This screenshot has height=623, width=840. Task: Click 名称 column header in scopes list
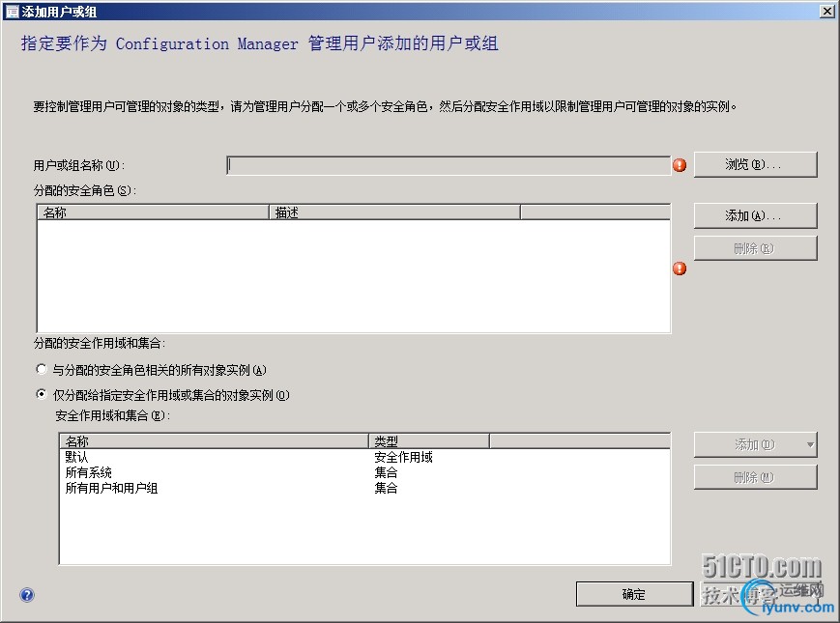[x=215, y=441]
